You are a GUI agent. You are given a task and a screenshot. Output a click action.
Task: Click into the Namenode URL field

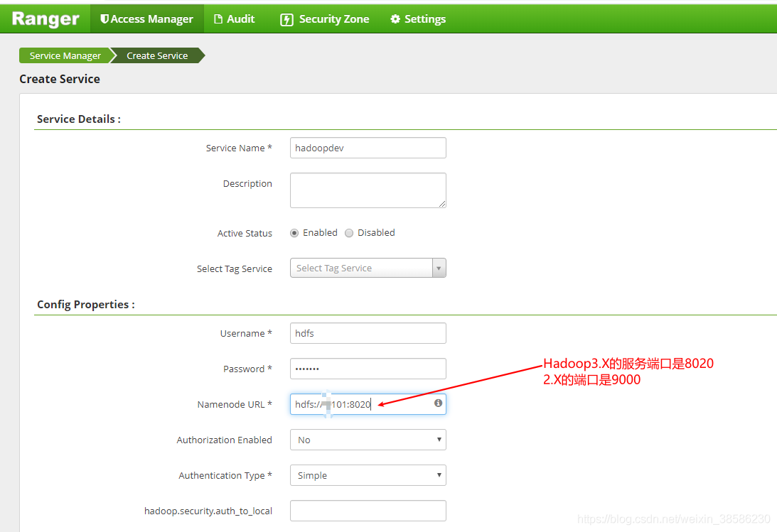[368, 404]
